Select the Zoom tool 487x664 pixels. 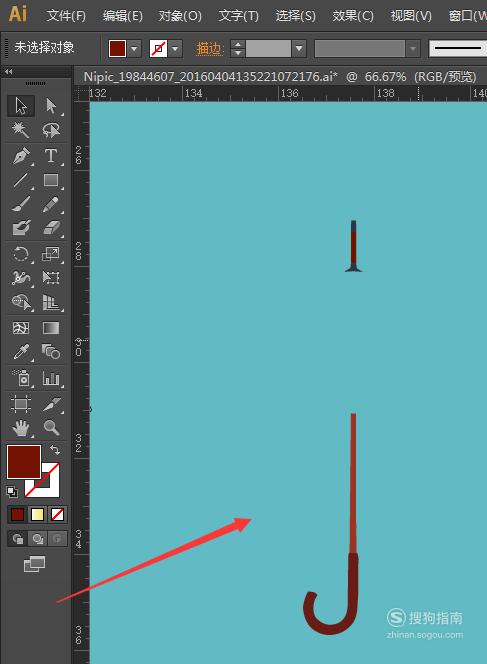(51, 428)
